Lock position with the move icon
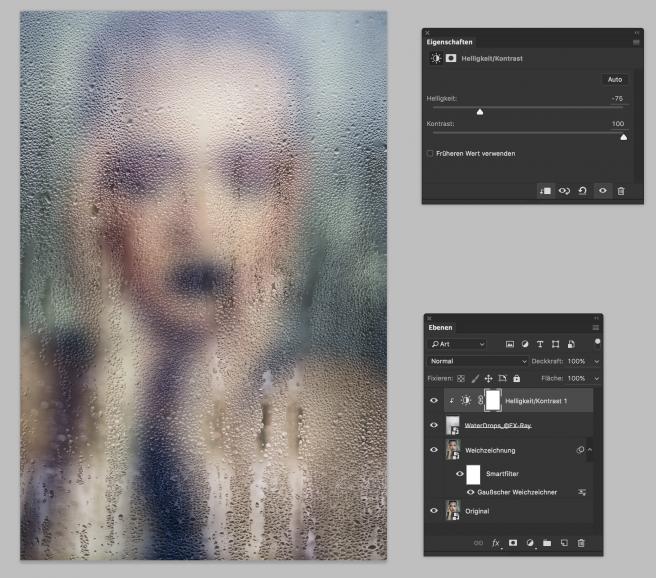656x578 pixels. coord(488,379)
